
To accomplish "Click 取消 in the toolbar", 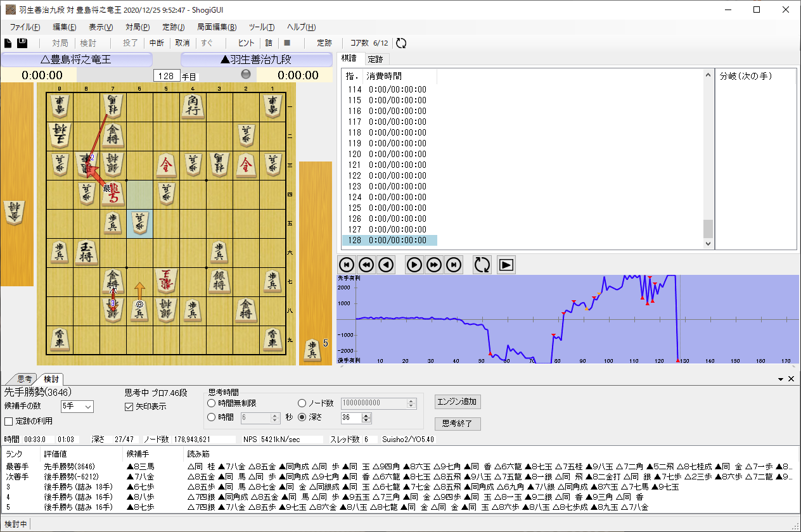I will [x=183, y=43].
